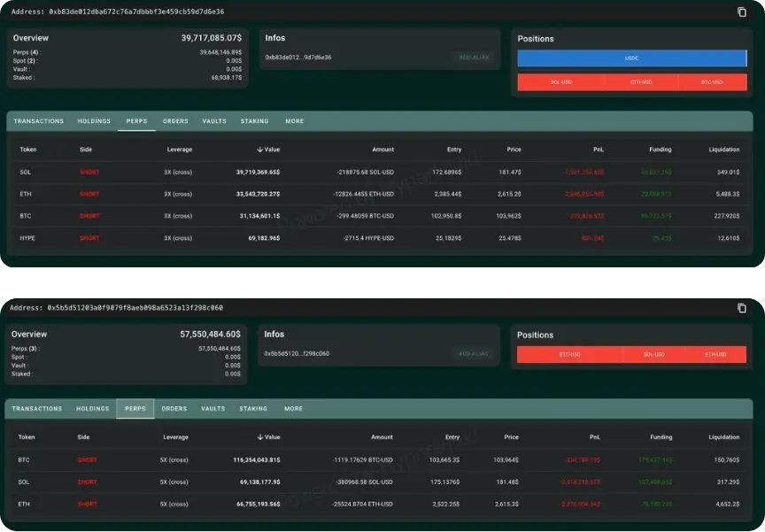Image resolution: width=765 pixels, height=532 pixels.
Task: Expand MORE menu in lower wallet panel
Action: pos(293,409)
